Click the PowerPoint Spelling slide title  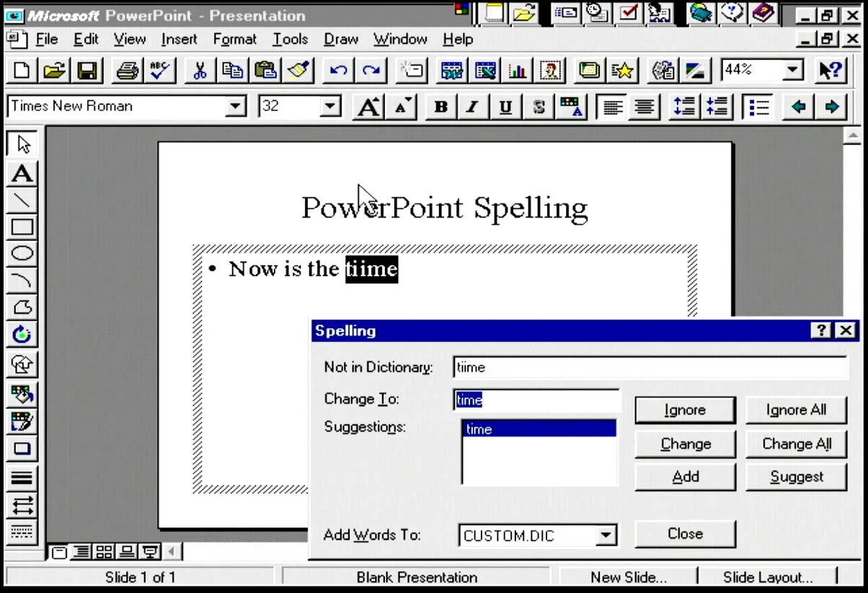tap(444, 208)
